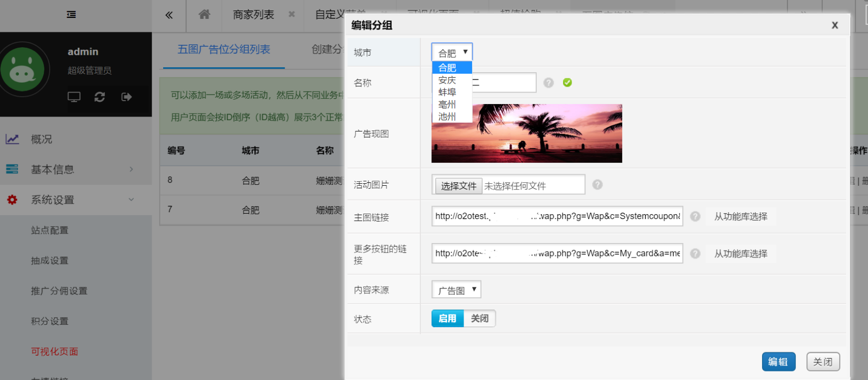
Task: Click 选择文件 to upload activity image
Action: [459, 186]
